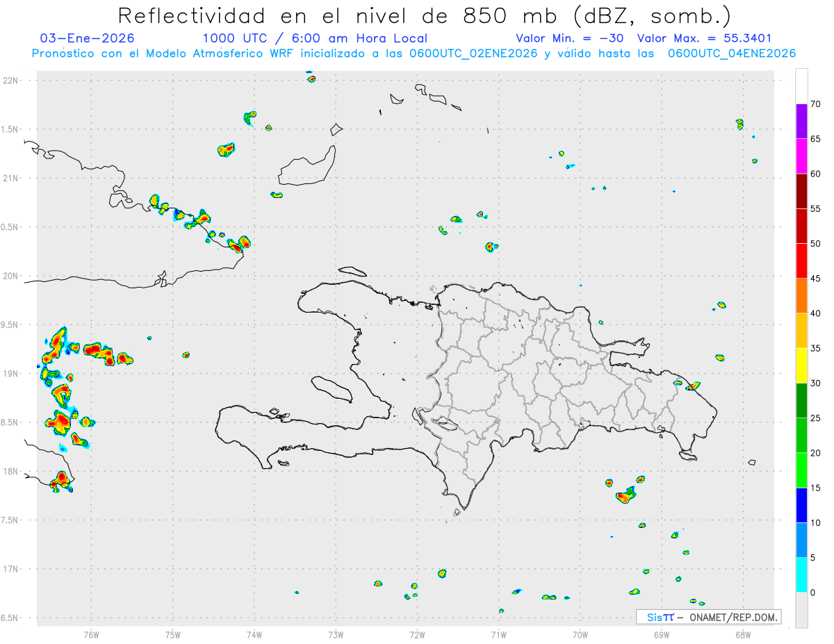Click the 'SisTT – ONAMET/REP.DOM.' credit box
Screen dimensions: 834x644
coord(709,617)
